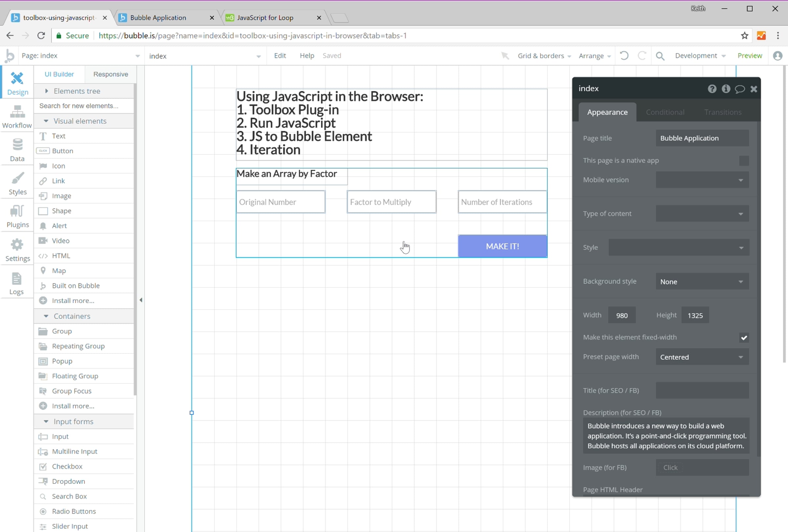Image resolution: width=788 pixels, height=532 pixels.
Task: Open the Arrange menu
Action: tap(594, 55)
